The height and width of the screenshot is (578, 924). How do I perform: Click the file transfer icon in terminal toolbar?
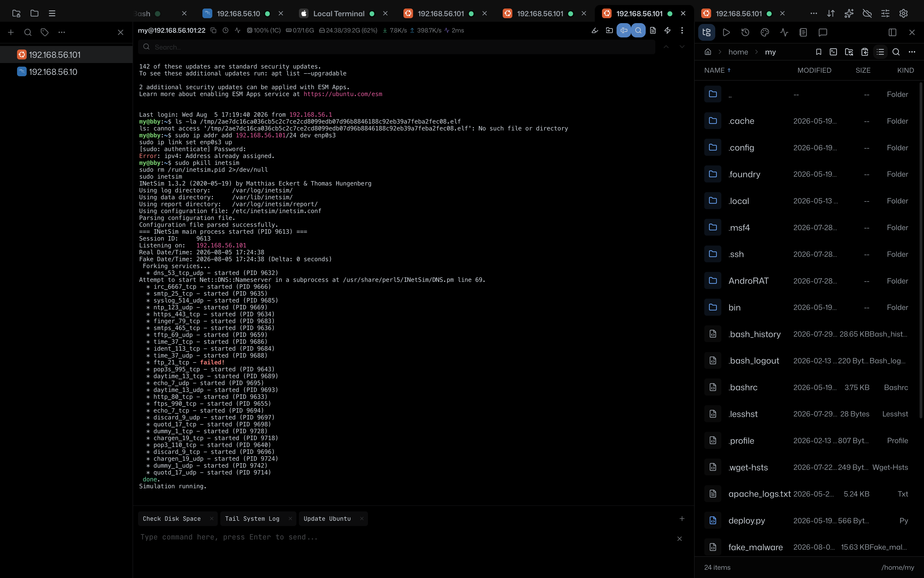[x=609, y=30]
